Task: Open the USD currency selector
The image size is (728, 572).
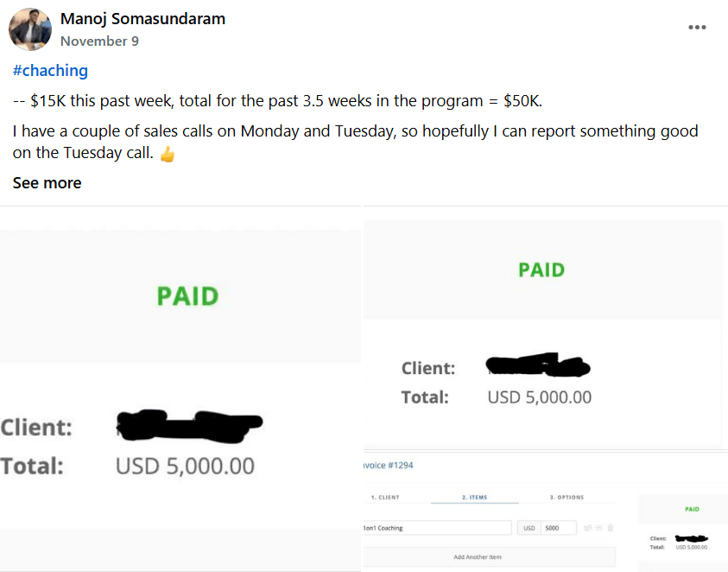Action: click(x=529, y=527)
